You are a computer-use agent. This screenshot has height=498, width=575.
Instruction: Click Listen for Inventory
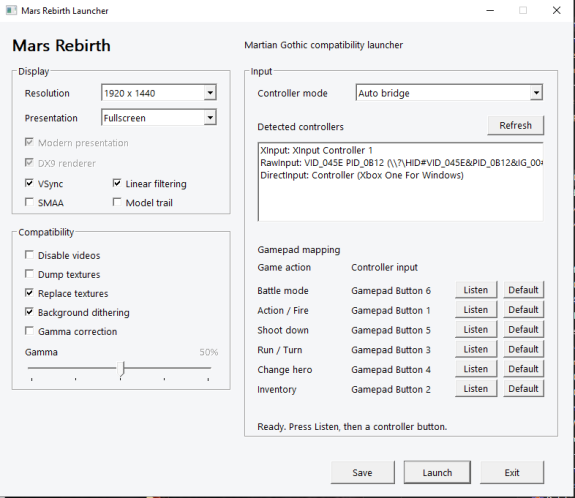pyautogui.click(x=476, y=389)
